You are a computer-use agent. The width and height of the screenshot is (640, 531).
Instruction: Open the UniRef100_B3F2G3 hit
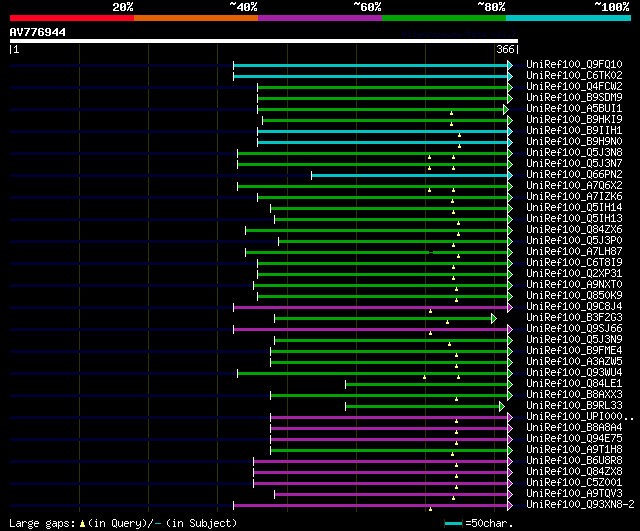[574, 318]
